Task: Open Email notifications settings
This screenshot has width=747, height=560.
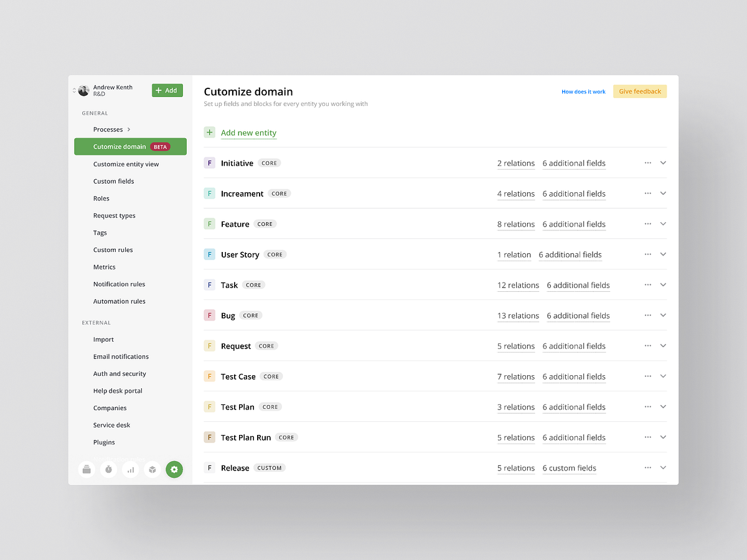Action: (x=121, y=357)
